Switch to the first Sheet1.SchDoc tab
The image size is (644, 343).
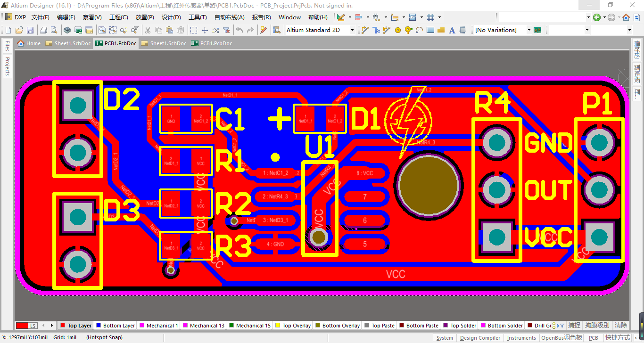[x=68, y=43]
